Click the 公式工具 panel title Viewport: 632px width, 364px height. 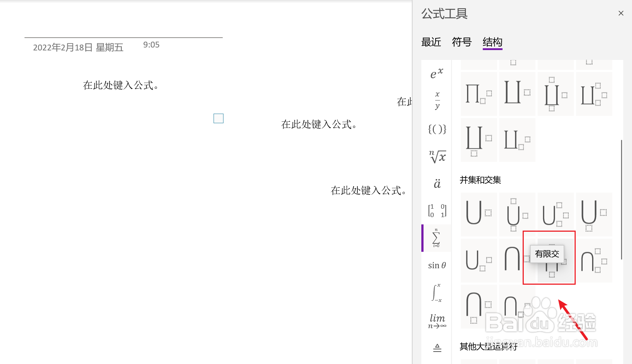click(444, 14)
